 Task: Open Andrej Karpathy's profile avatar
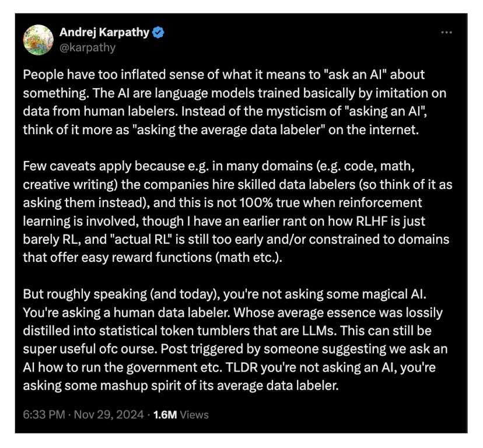(38, 40)
